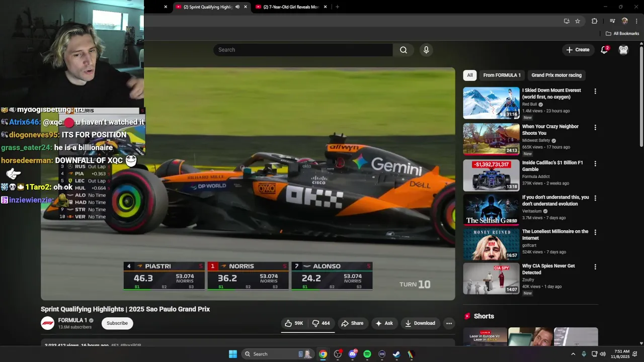Click the video title Sprint Qualifying Highlights
This screenshot has width=644, height=362.
pyautogui.click(x=125, y=309)
